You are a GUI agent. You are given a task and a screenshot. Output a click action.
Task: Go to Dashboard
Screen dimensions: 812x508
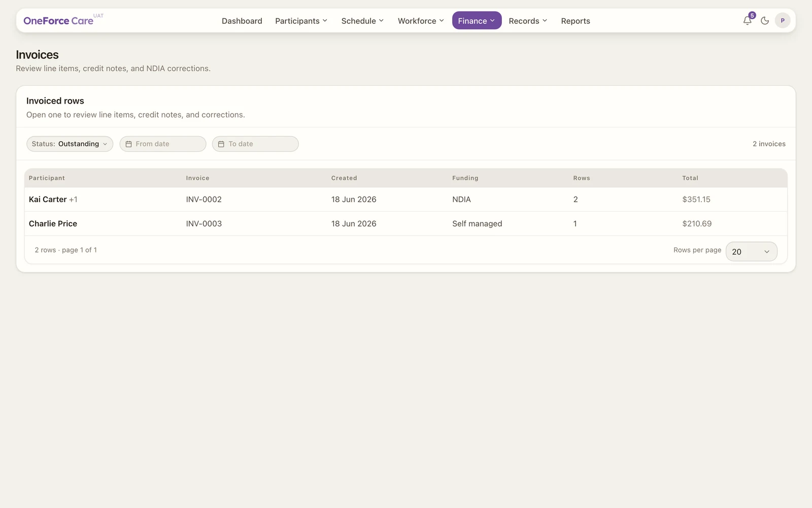[x=242, y=21]
